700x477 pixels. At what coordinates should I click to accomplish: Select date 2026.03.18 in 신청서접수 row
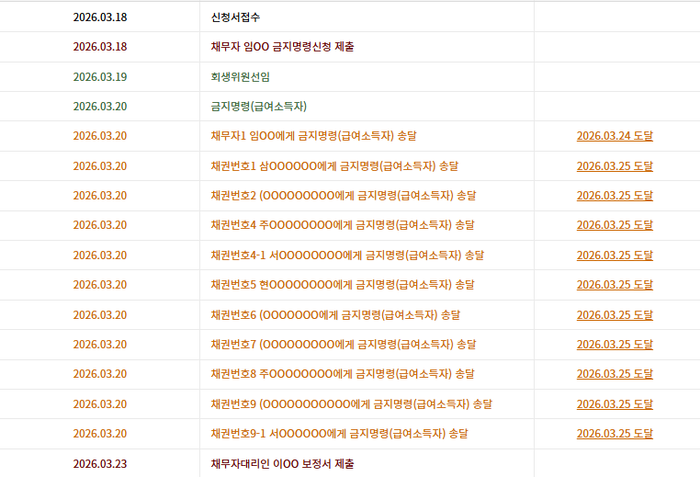click(x=100, y=17)
